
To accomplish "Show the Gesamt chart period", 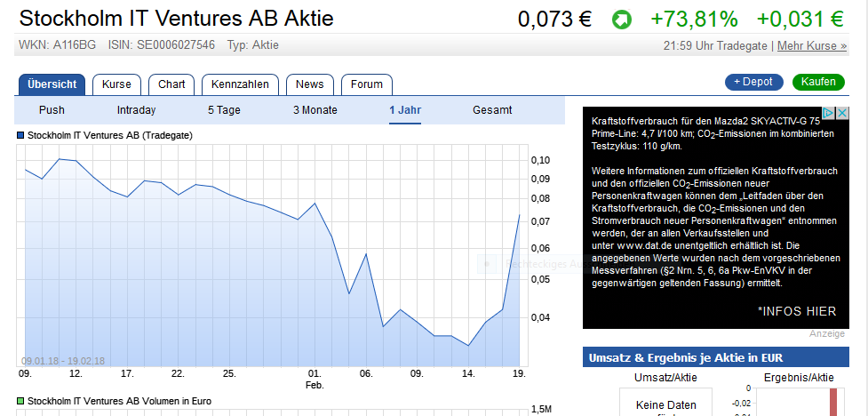I will tap(492, 110).
